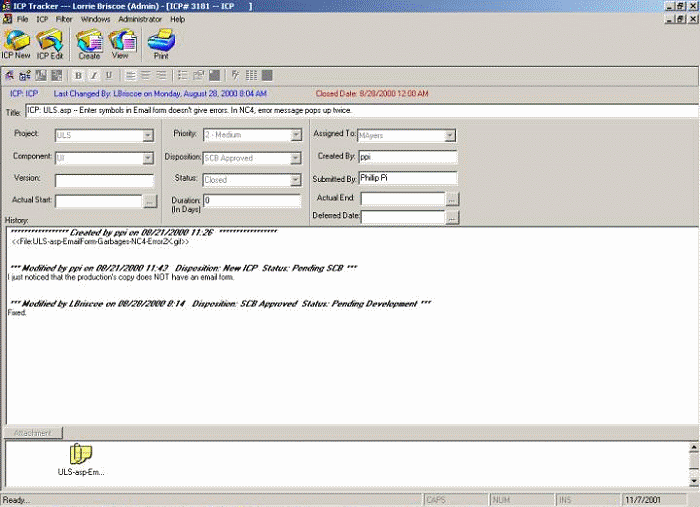The height and width of the screenshot is (507, 700).
Task: Select the align center formatting icon
Action: coord(144,75)
